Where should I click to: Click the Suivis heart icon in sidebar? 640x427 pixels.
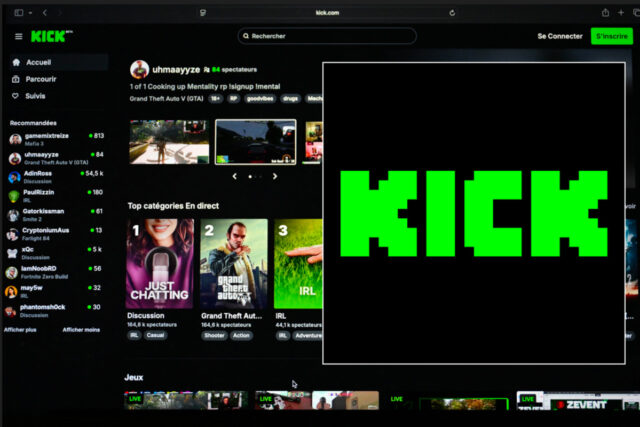click(x=15, y=96)
